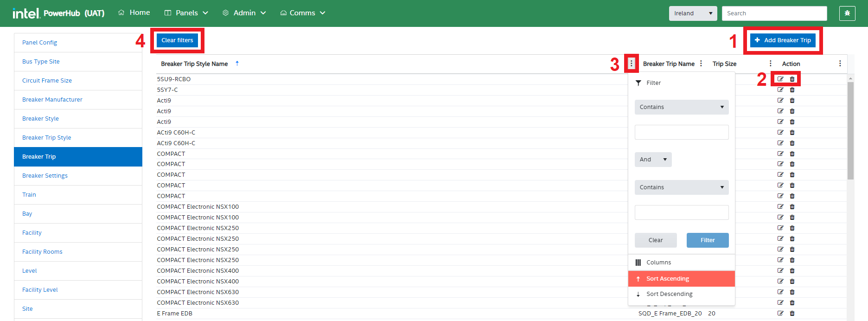Viewport: 868px width, 321px height.
Task: Expand the second Contains operator dropdown
Action: pyautogui.click(x=681, y=187)
